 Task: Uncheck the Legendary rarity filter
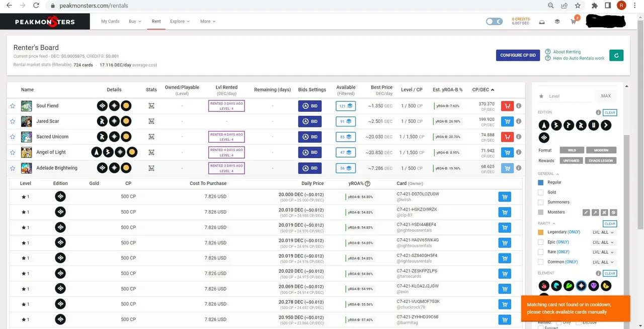pos(541,232)
